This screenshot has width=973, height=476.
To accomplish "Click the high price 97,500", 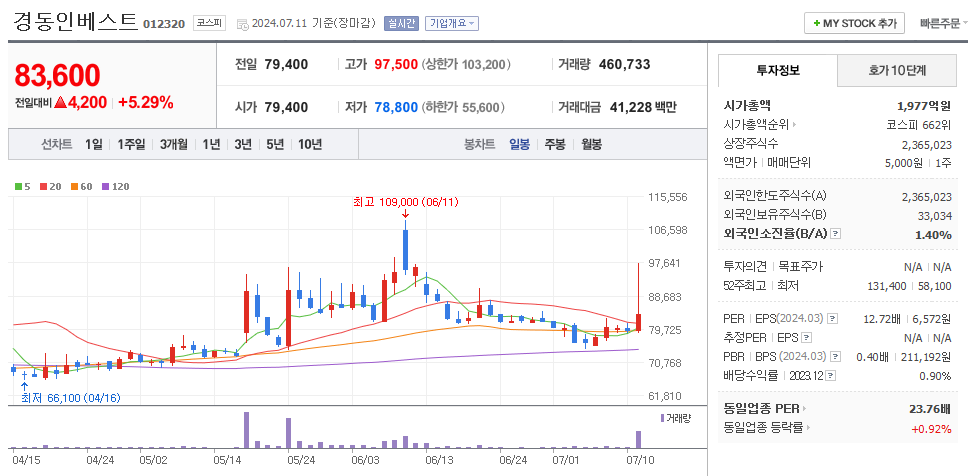I will click(396, 64).
